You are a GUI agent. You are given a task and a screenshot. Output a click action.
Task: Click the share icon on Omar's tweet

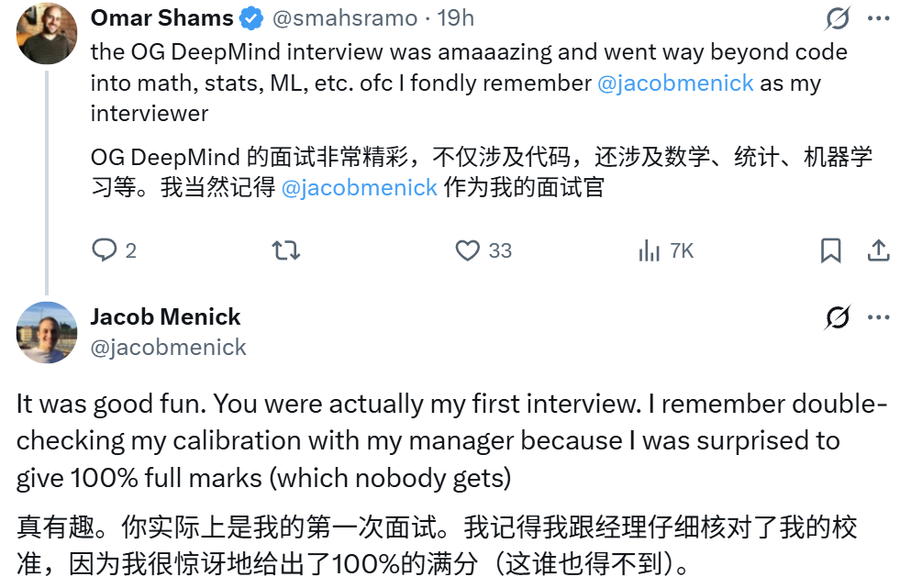tap(878, 250)
